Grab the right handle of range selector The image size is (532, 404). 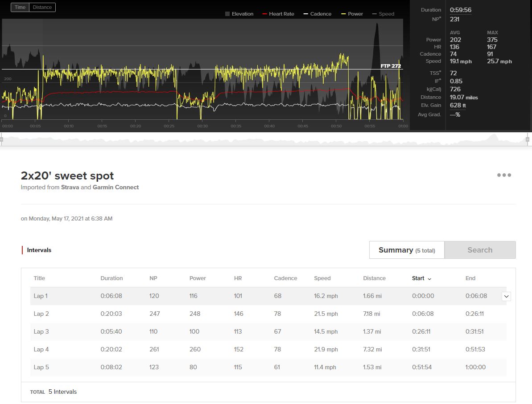point(527,139)
